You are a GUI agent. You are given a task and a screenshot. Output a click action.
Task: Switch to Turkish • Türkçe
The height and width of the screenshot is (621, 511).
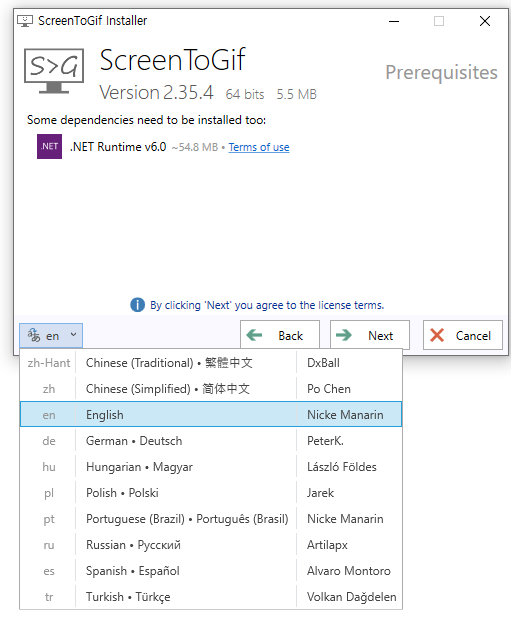tap(211, 597)
